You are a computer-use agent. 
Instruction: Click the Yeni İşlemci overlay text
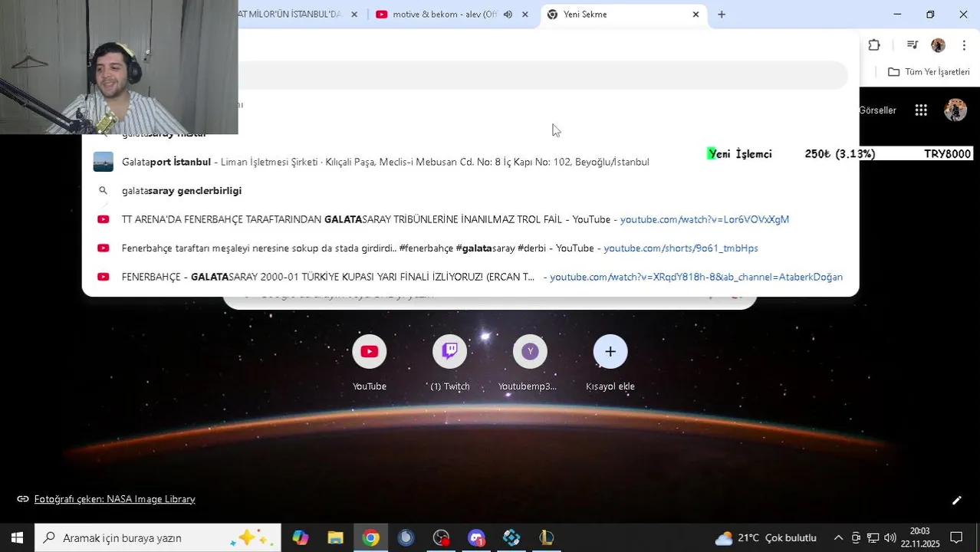click(739, 154)
